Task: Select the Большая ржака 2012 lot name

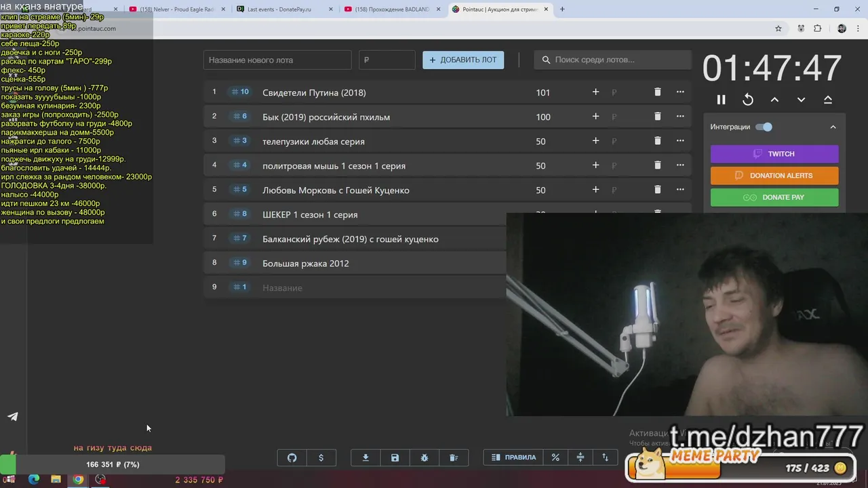Action: (306, 264)
